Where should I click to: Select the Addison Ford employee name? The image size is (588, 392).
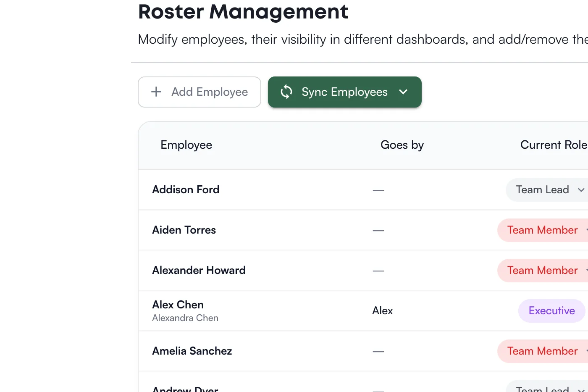pos(186,190)
